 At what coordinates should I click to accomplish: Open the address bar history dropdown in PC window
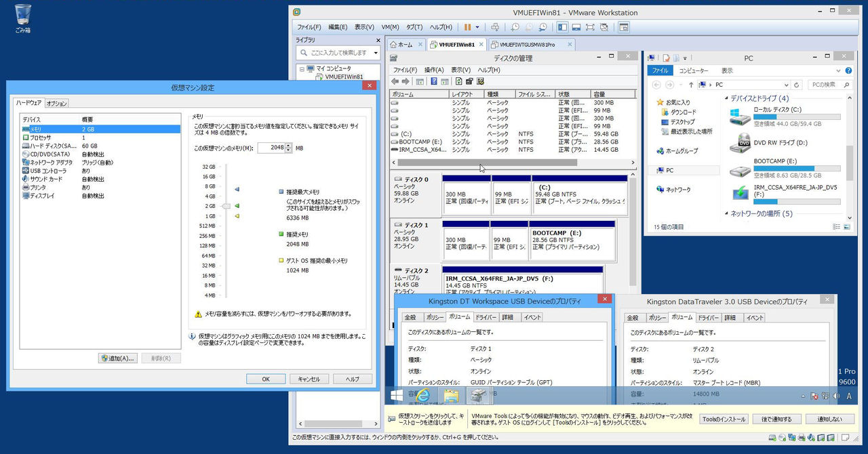click(787, 85)
